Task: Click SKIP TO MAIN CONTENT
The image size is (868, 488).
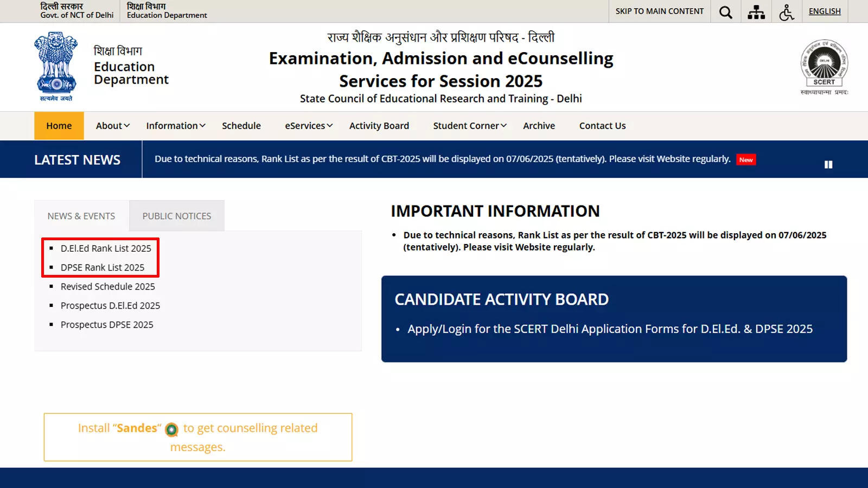Action: [x=659, y=11]
